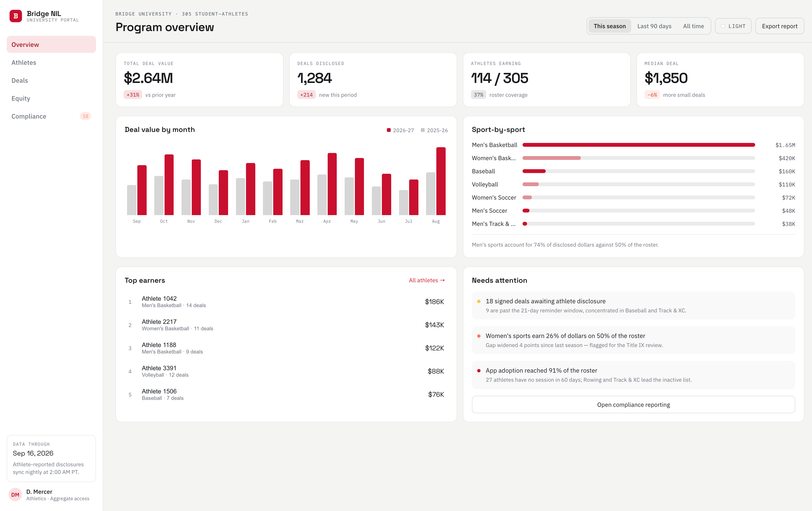Go to Athletes in sidebar
812x511 pixels.
click(51, 62)
